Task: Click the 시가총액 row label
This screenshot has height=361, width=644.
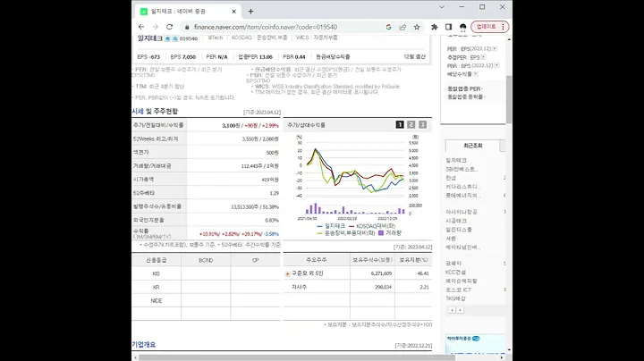Action: point(143,180)
